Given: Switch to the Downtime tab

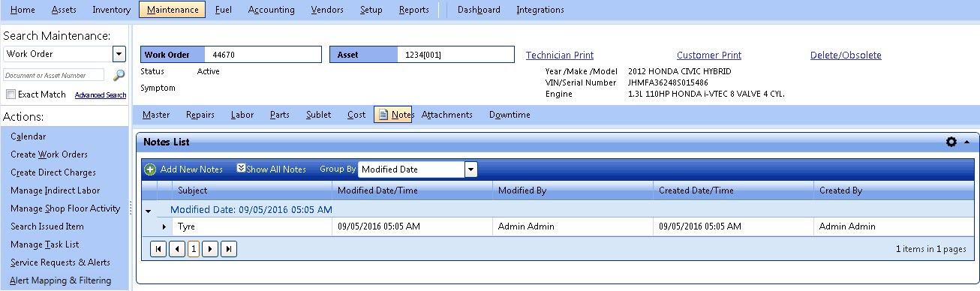Looking at the screenshot, I should click(x=510, y=115).
